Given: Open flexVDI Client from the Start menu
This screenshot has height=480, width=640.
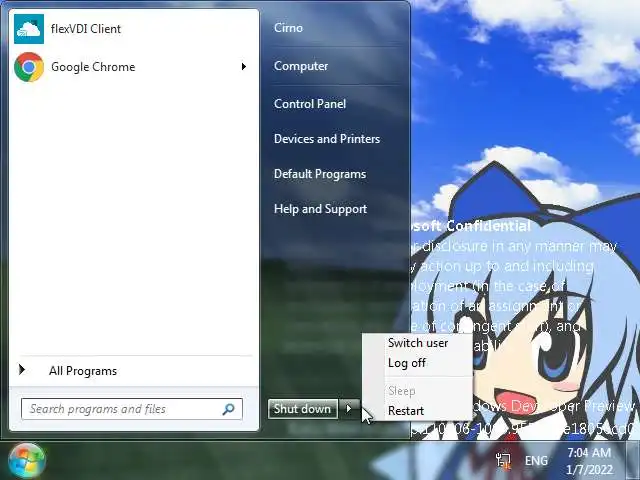Looking at the screenshot, I should [133, 29].
